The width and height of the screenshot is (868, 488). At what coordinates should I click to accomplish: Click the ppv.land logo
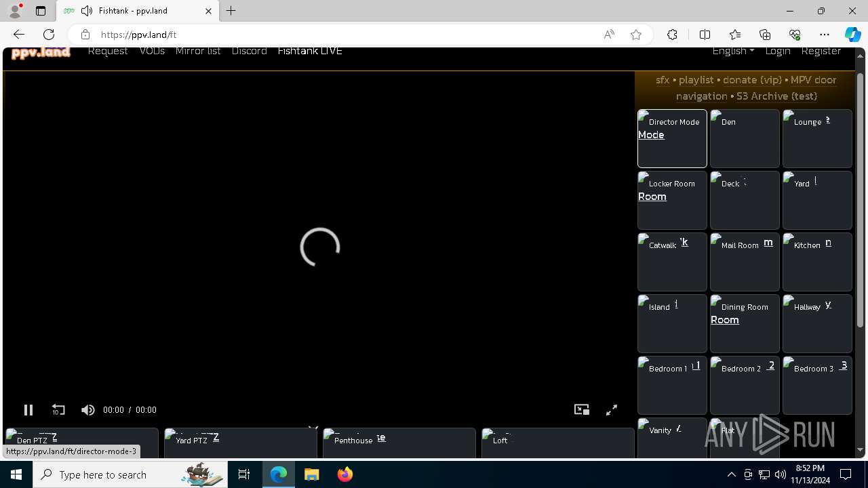pos(41,52)
